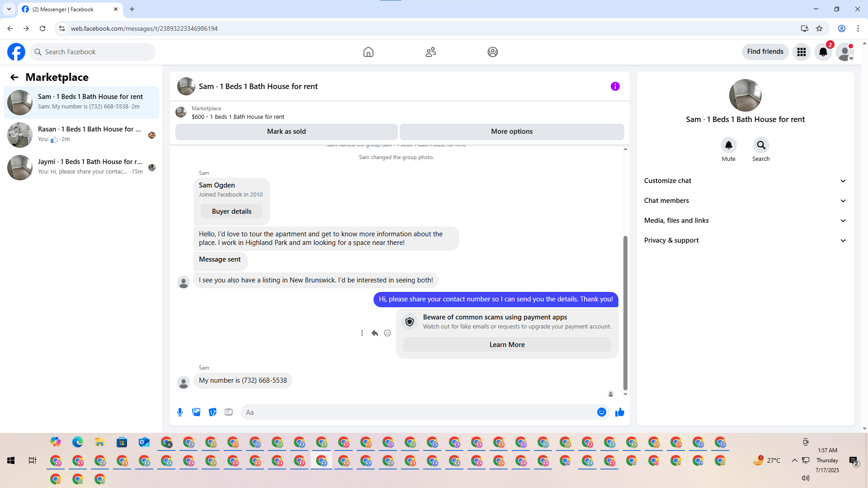Screen dimensions: 868x488
Task: Click Mark as sold button
Action: 287,131
